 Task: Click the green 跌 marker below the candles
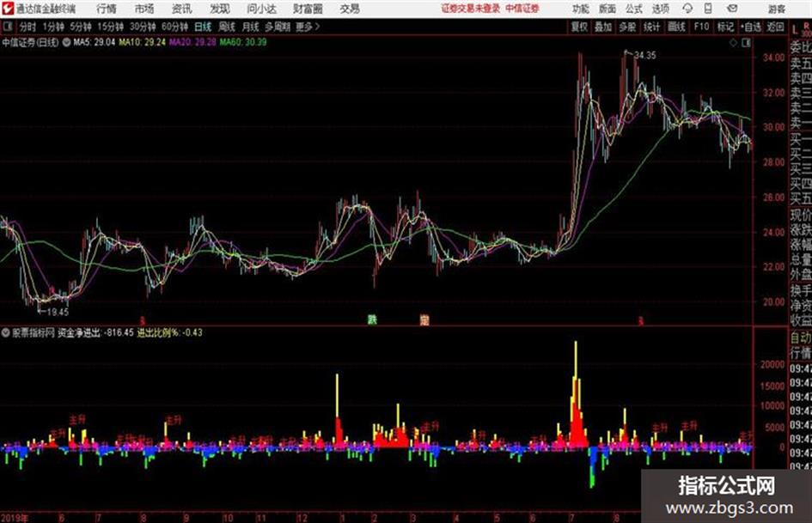[372, 319]
